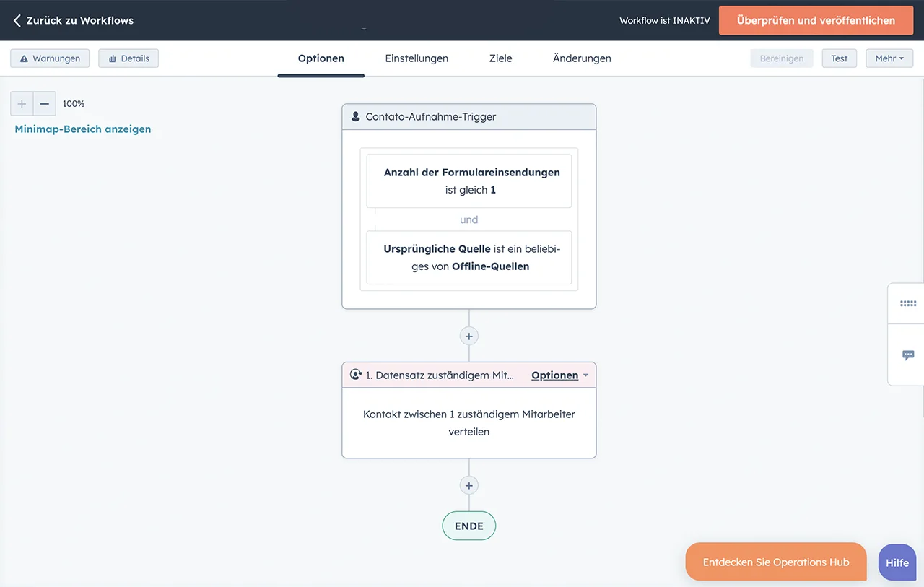Open the Optionen dropdown on action 1
Image resolution: width=924 pixels, height=587 pixels.
[560, 375]
